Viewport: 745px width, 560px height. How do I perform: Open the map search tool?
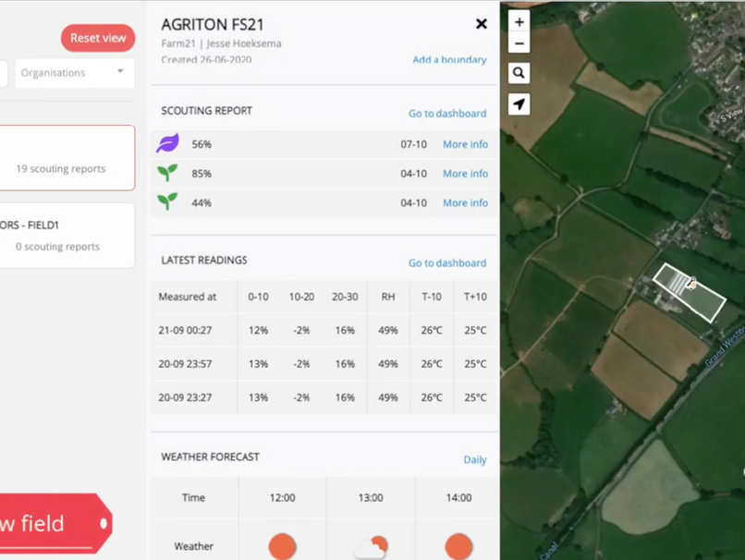coord(519,74)
